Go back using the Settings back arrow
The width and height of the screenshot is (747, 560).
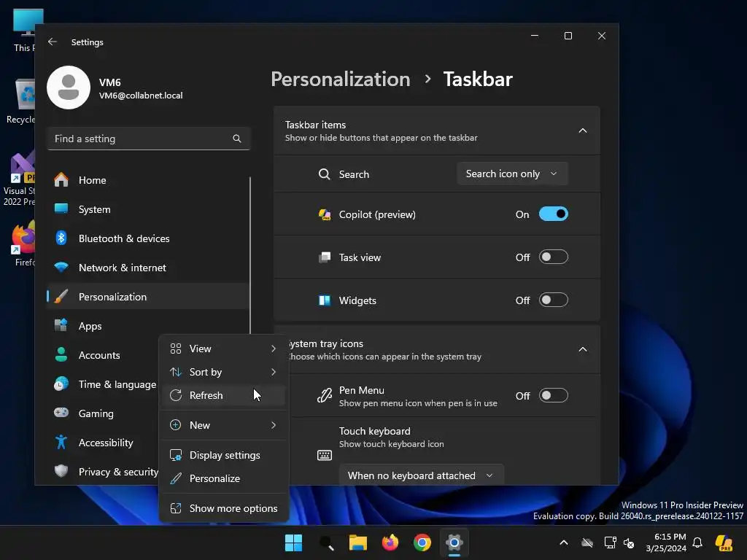[x=53, y=42]
